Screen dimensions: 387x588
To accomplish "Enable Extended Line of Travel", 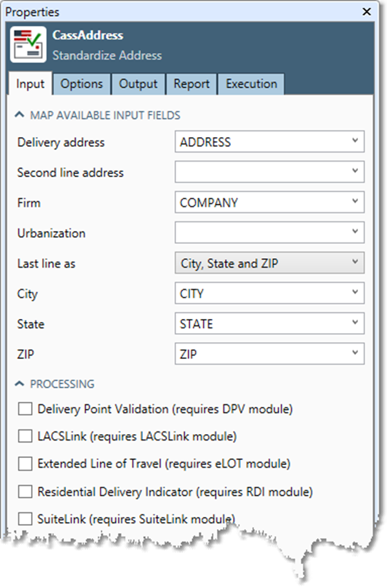I will [x=25, y=463].
